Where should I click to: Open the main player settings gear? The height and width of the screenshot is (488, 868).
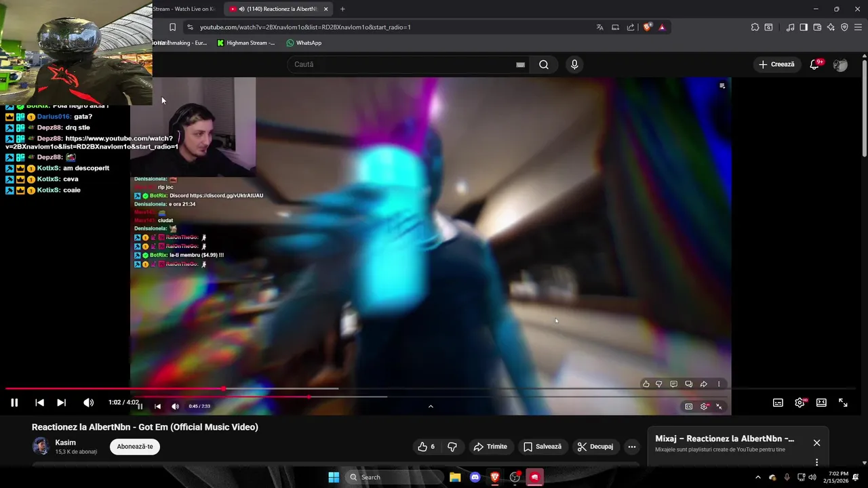coord(800,403)
